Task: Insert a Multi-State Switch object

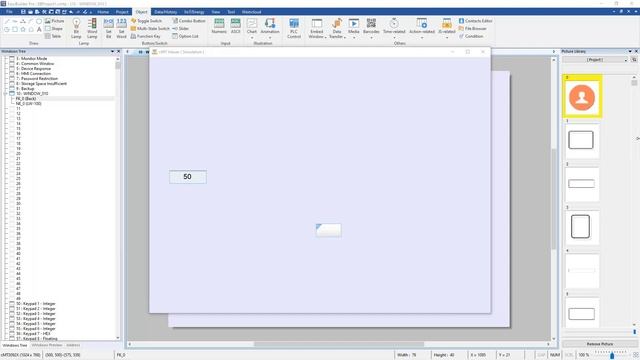Action: [150, 29]
